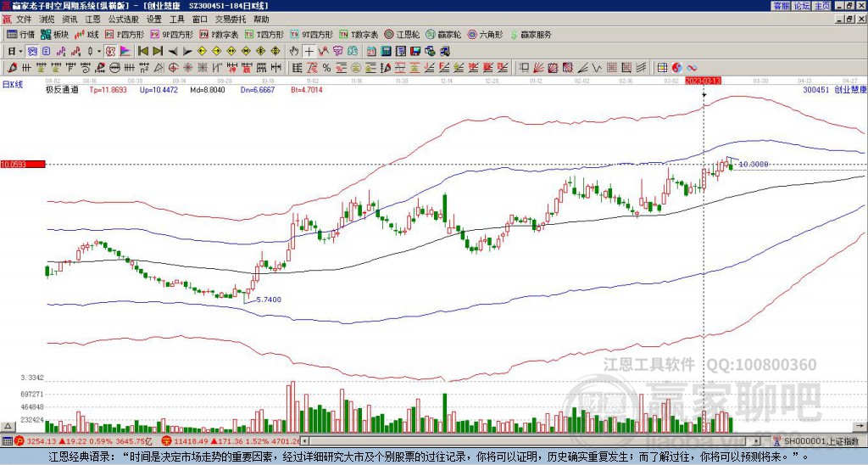Image resolution: width=868 pixels, height=465 pixels.
Task: Open the P数字表 tool
Action: [x=220, y=34]
